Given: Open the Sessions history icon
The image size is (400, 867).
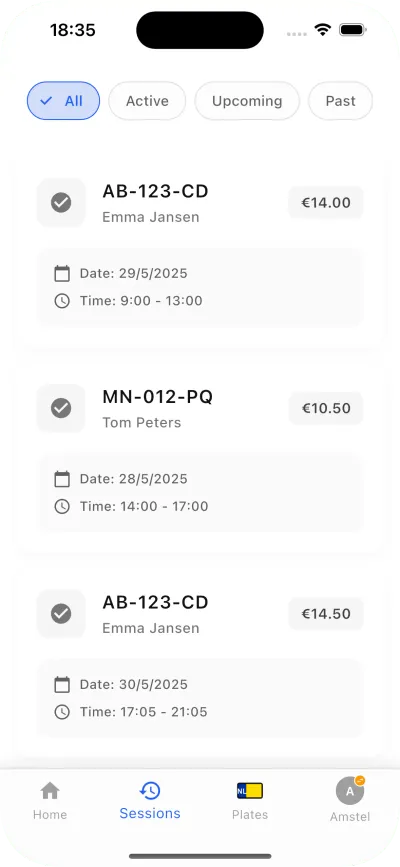Looking at the screenshot, I should (150, 790).
